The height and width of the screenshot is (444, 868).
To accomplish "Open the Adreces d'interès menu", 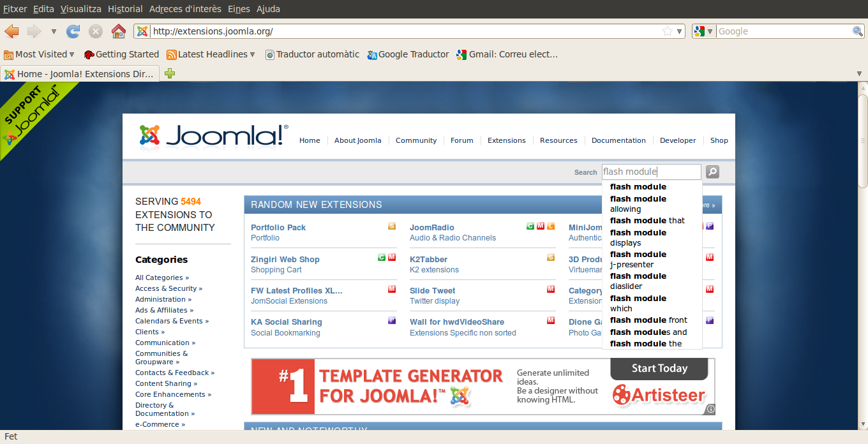I will 185,9.
